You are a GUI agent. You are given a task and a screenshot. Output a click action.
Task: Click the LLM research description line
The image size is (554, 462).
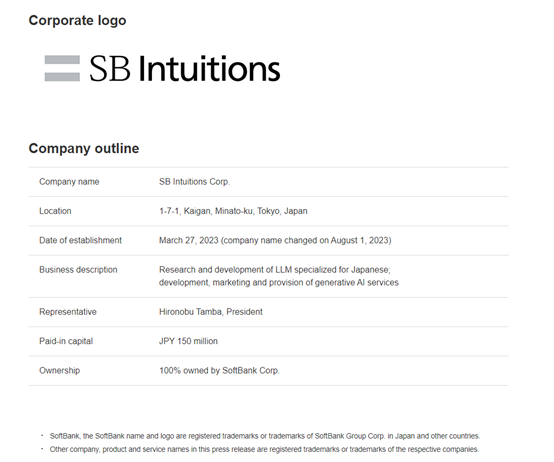[275, 270]
